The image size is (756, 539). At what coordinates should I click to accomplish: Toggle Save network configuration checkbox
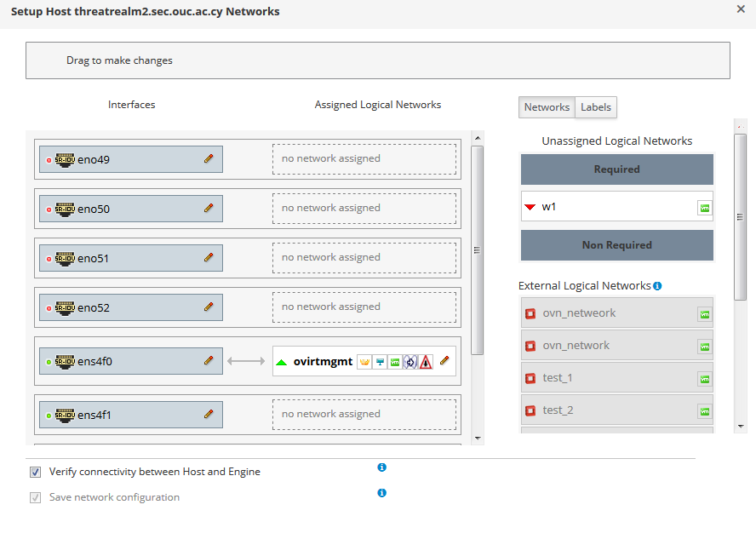tap(36, 497)
